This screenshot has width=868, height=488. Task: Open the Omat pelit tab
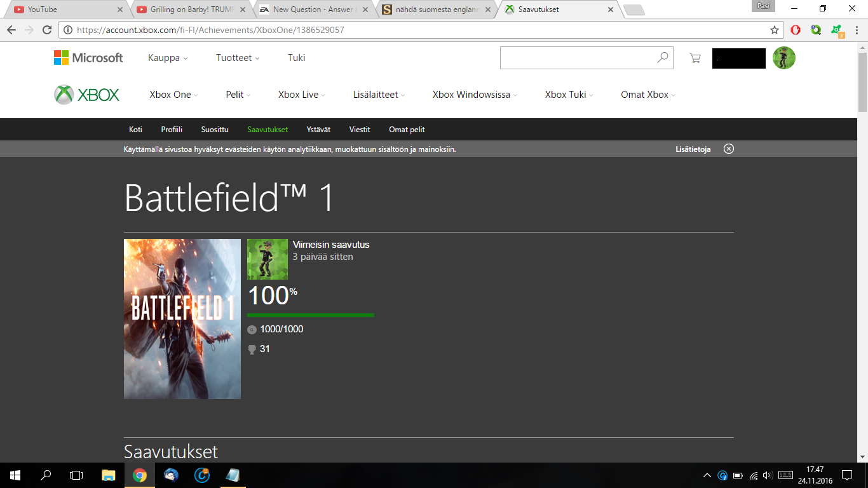407,130
